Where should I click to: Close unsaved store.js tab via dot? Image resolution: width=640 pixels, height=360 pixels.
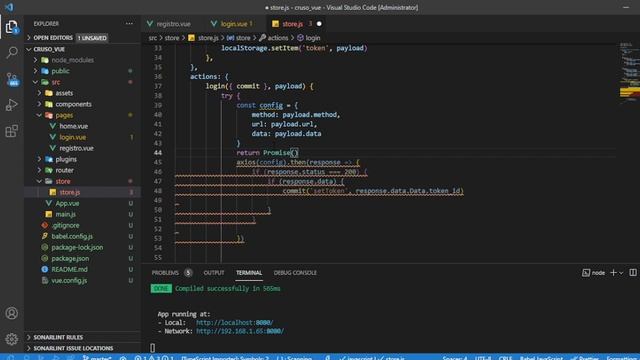point(319,24)
